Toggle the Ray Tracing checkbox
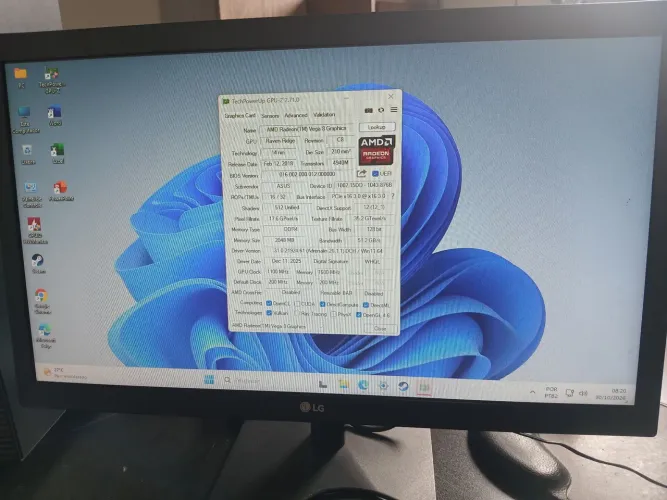667x500 pixels. (297, 314)
